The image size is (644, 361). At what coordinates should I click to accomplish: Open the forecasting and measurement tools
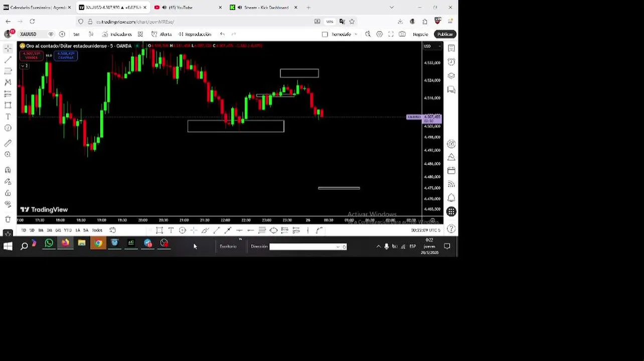(x=8, y=94)
